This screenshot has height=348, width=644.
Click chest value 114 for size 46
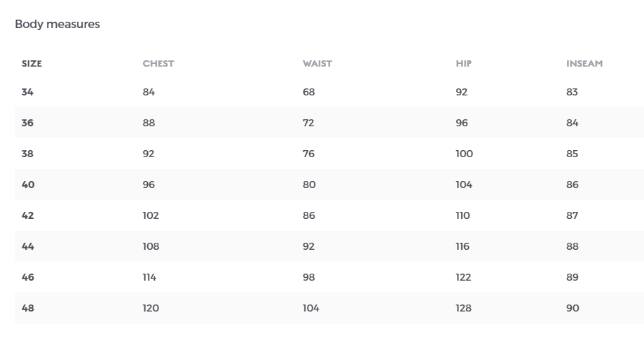149,277
